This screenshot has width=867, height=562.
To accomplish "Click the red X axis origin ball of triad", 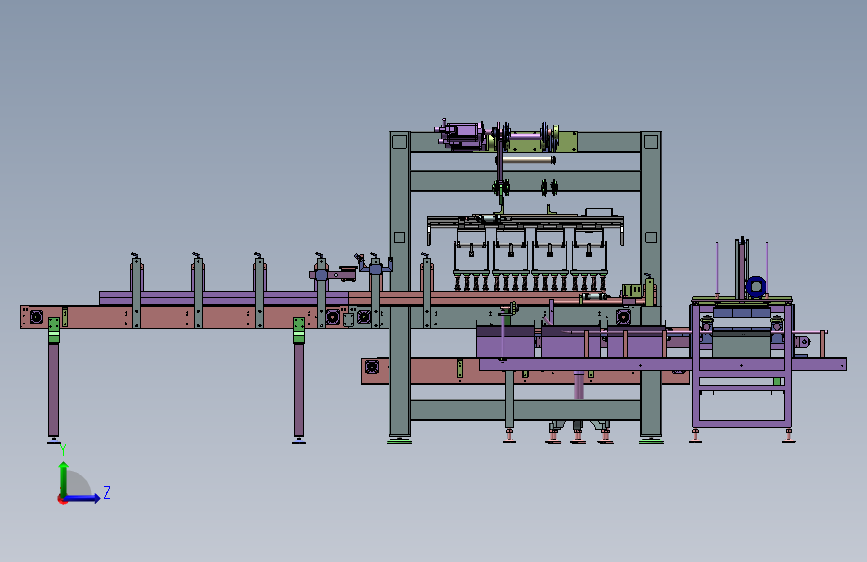I will coord(62,499).
